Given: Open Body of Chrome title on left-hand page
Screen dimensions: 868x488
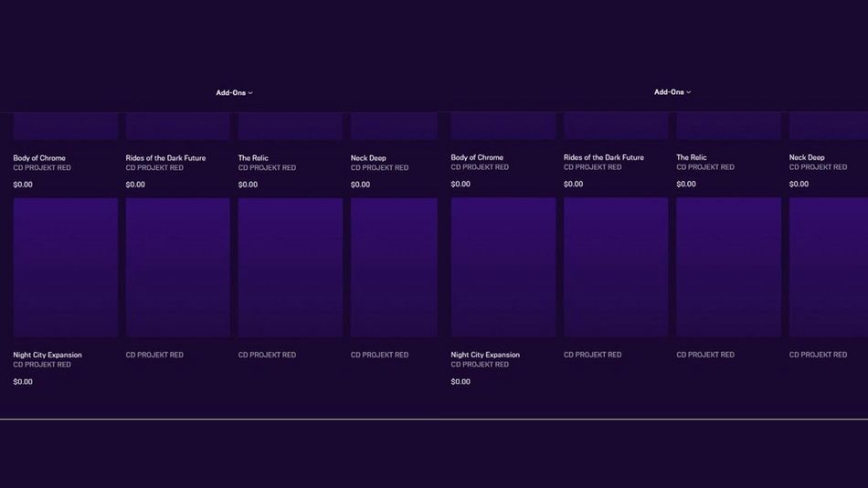Looking at the screenshot, I should (x=39, y=158).
